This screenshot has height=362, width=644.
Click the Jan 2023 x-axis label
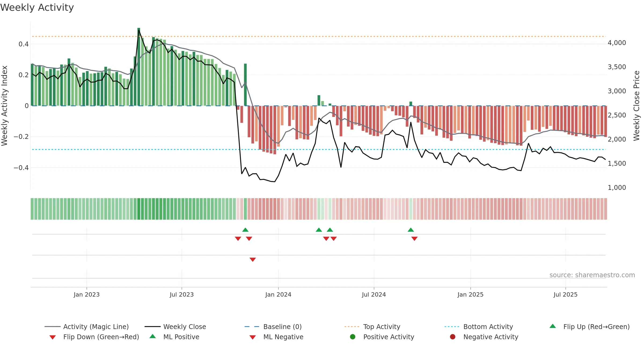(x=87, y=294)
